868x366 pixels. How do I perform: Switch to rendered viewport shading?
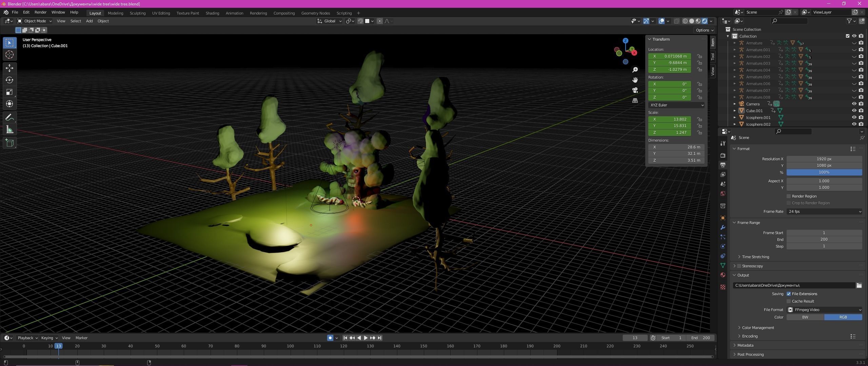point(705,21)
